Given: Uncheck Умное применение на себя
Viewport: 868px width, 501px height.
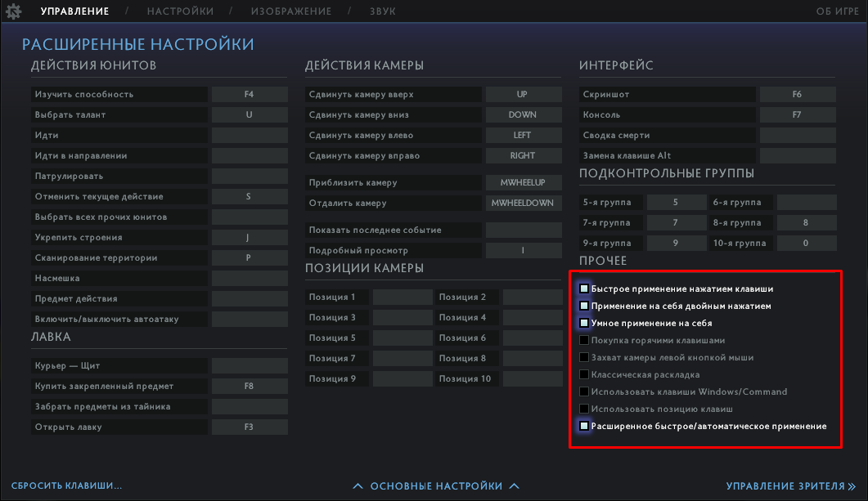Looking at the screenshot, I should point(584,323).
